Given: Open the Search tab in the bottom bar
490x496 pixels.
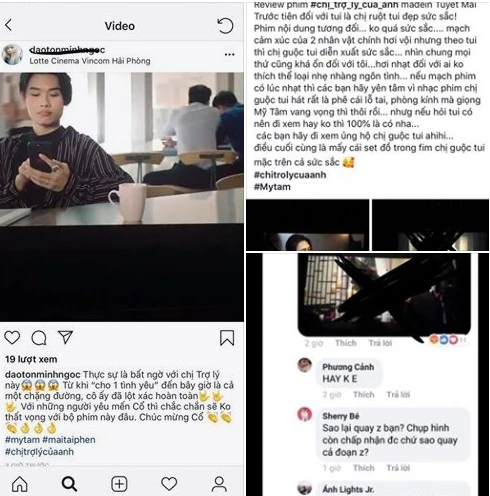Looking at the screenshot, I should [x=69, y=484].
